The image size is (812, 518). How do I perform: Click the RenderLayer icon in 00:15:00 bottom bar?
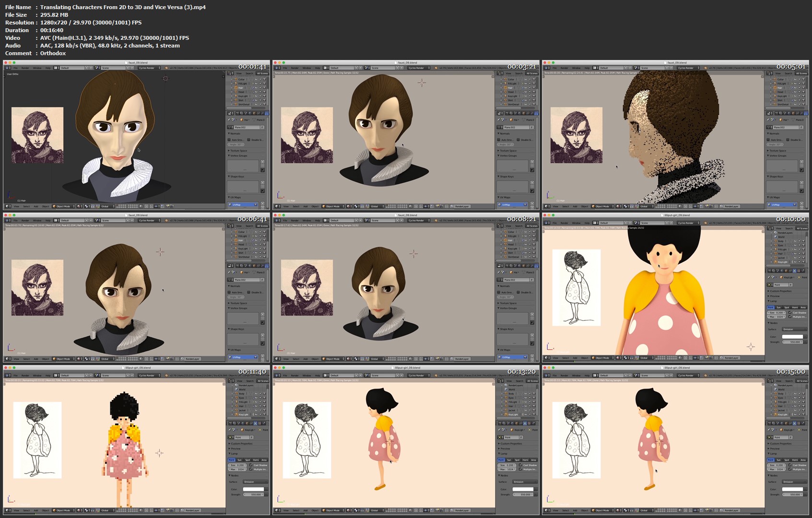pos(722,510)
